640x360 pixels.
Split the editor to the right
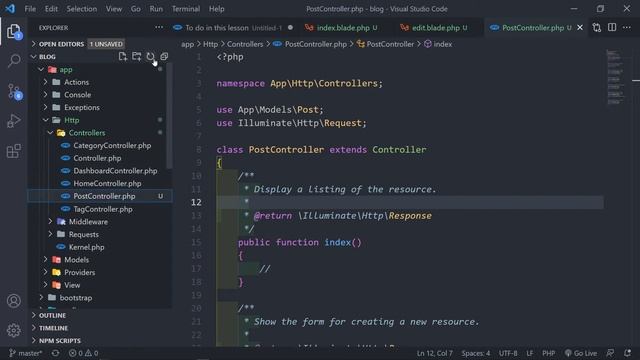click(612, 27)
